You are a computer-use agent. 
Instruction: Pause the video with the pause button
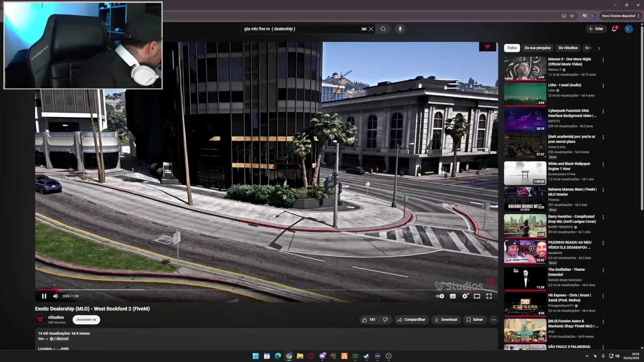tap(44, 296)
